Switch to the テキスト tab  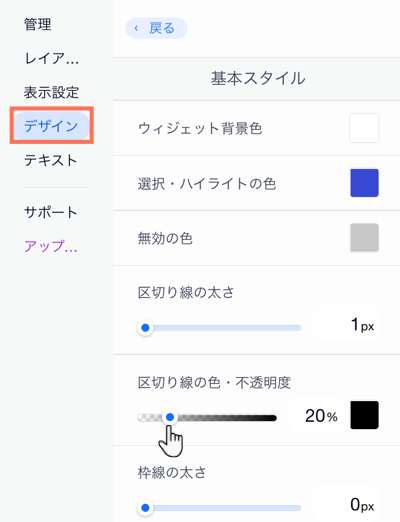(50, 160)
